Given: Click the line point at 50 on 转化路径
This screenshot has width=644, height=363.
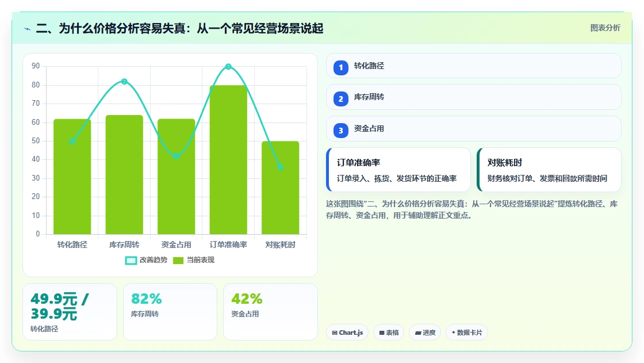Looking at the screenshot, I should point(72,141).
